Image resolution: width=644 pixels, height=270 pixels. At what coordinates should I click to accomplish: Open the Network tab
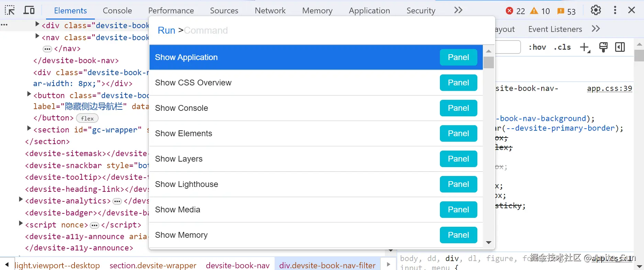(x=270, y=11)
